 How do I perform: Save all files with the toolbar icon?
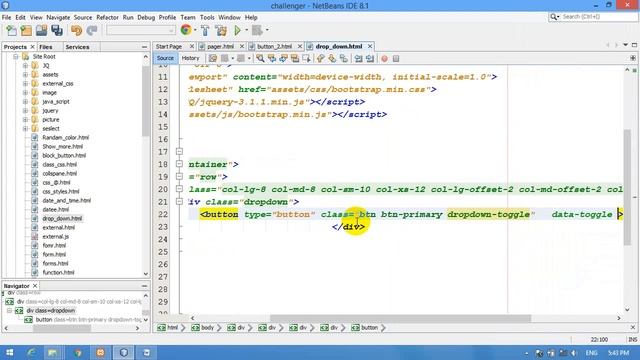pyautogui.click(x=57, y=30)
